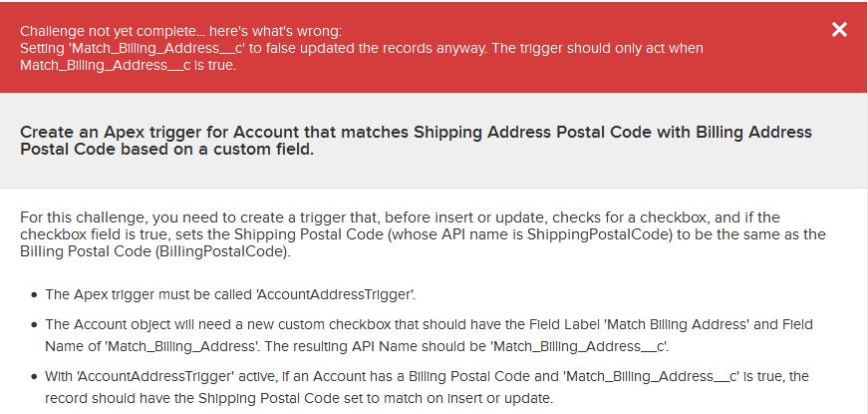Click bullet dot before 'The Apex trigger must'
Screen dimensions: 868x414
35,295
